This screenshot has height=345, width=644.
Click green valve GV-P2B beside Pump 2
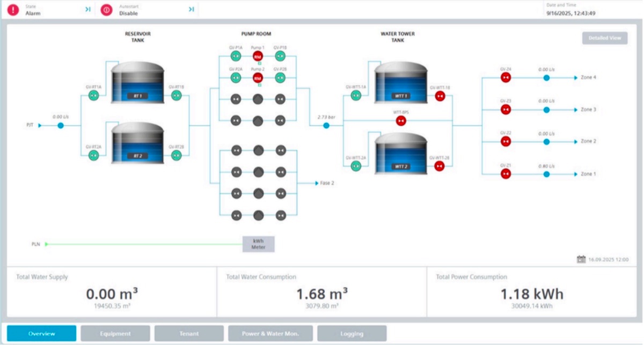pos(280,78)
